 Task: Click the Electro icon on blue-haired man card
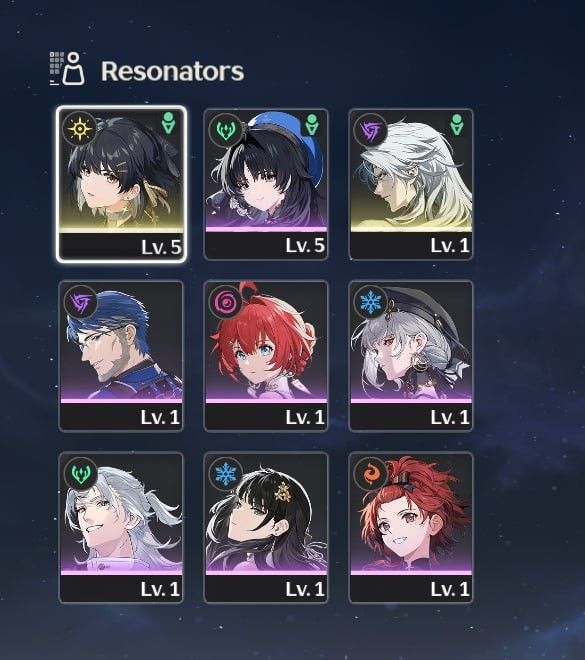point(80,302)
